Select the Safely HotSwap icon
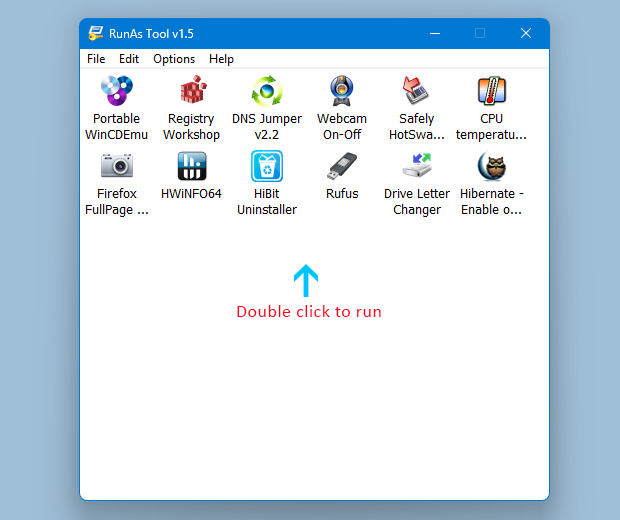 416,92
